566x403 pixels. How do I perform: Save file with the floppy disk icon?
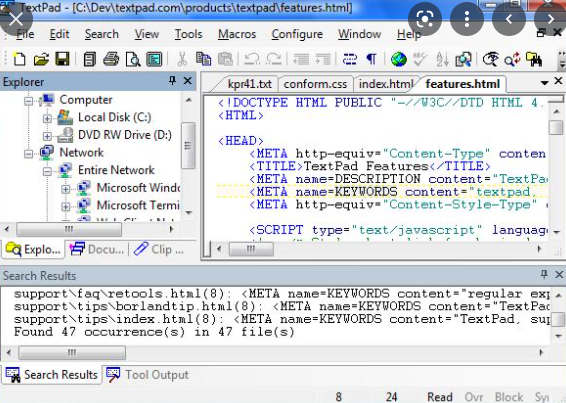tap(62, 59)
